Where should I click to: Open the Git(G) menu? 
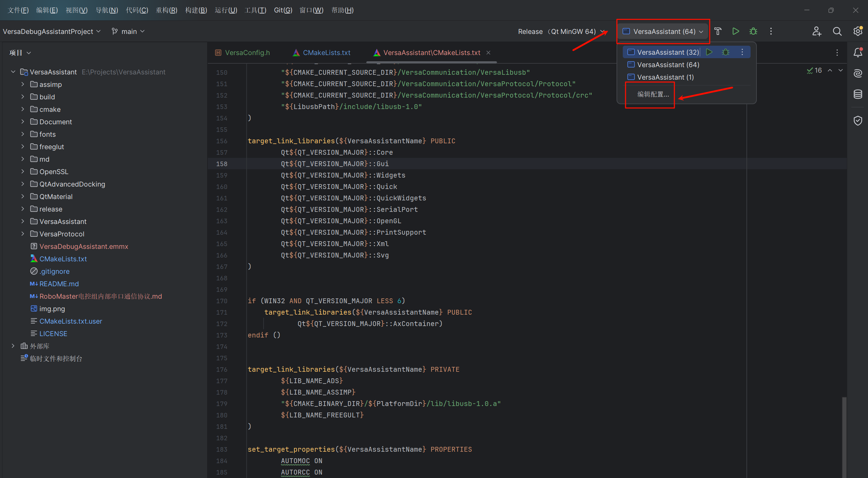coord(283,10)
